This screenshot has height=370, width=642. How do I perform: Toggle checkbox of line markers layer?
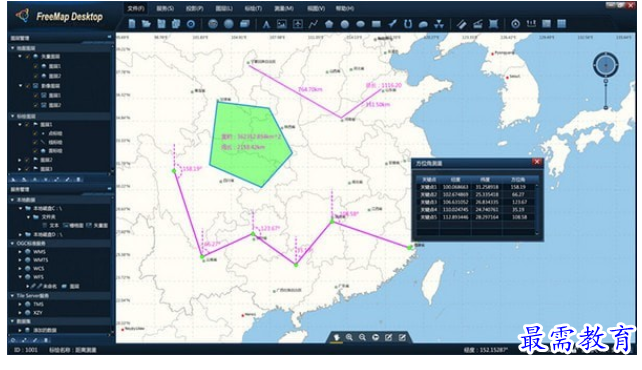tap(35, 142)
